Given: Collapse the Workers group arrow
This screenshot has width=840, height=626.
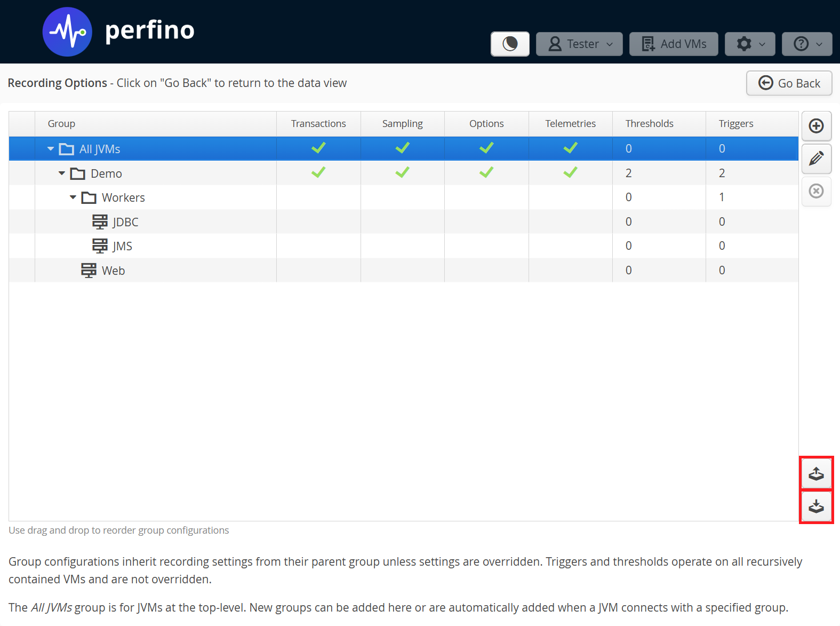Looking at the screenshot, I should click(x=73, y=197).
